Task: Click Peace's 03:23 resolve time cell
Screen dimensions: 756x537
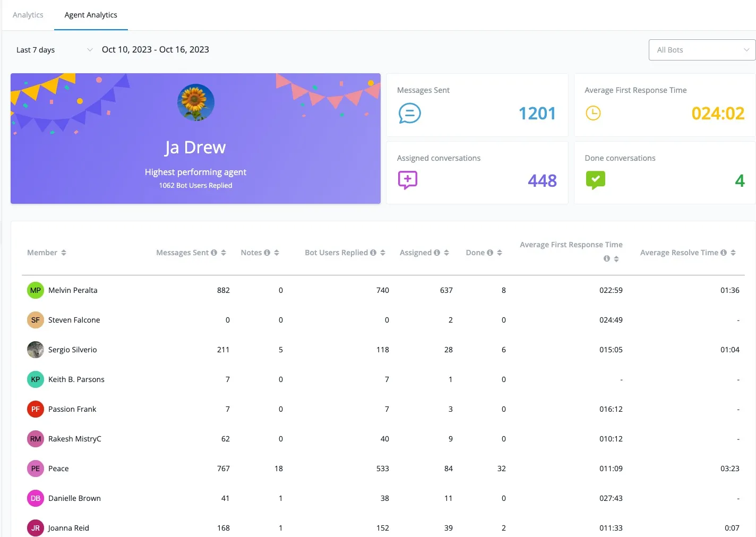Action: pos(730,469)
